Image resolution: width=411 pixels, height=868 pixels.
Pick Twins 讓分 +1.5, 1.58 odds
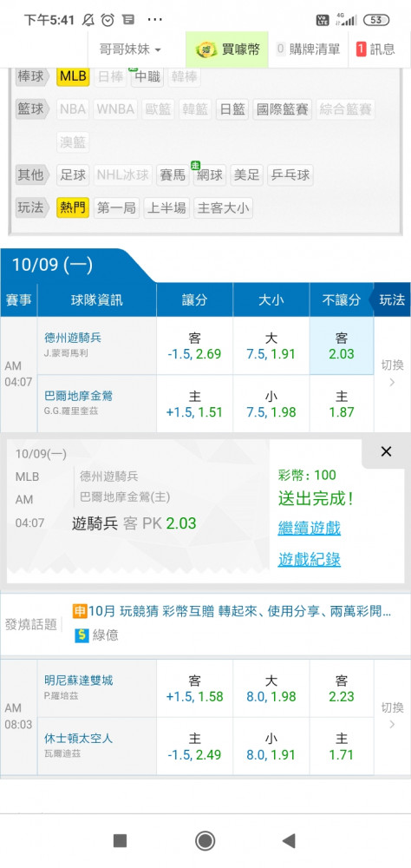point(195,688)
